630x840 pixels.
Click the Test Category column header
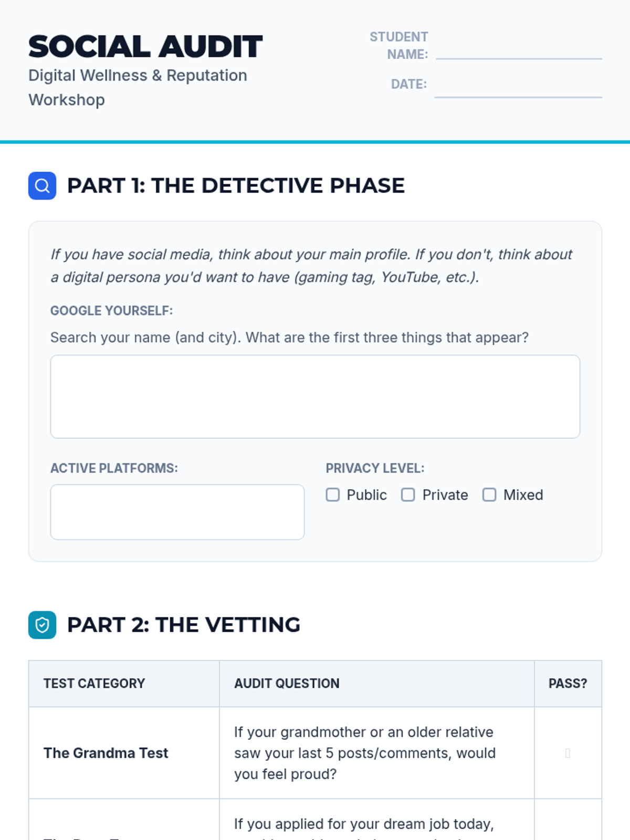[x=94, y=684]
